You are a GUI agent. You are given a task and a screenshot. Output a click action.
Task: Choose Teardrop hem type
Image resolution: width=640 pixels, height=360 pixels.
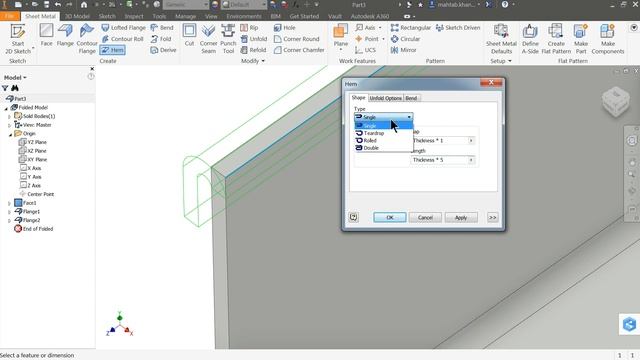383,133
